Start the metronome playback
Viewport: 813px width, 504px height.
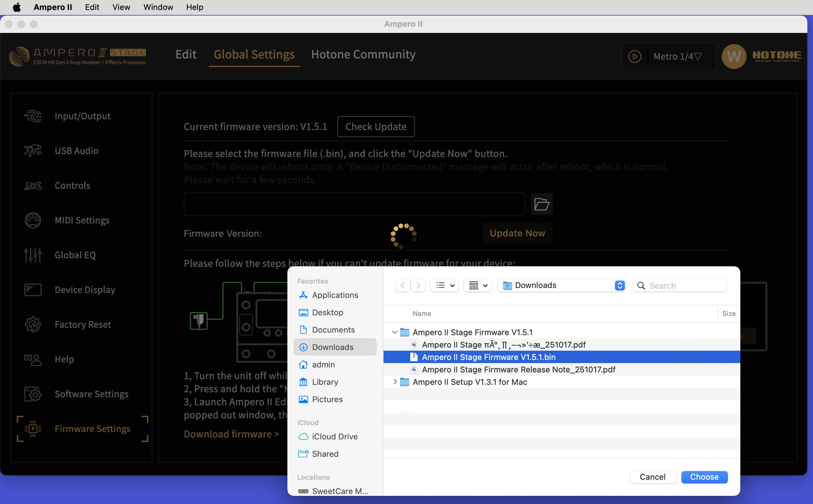click(x=635, y=56)
